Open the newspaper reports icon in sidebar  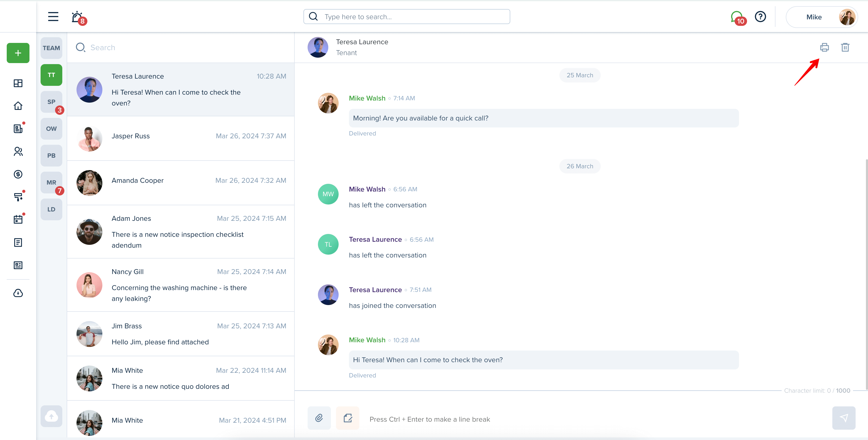click(18, 265)
